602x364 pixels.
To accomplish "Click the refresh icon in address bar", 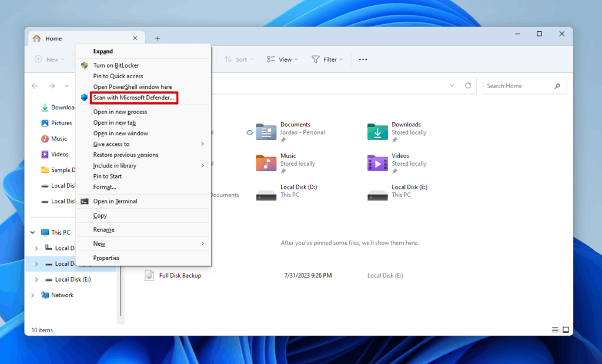I will [468, 86].
